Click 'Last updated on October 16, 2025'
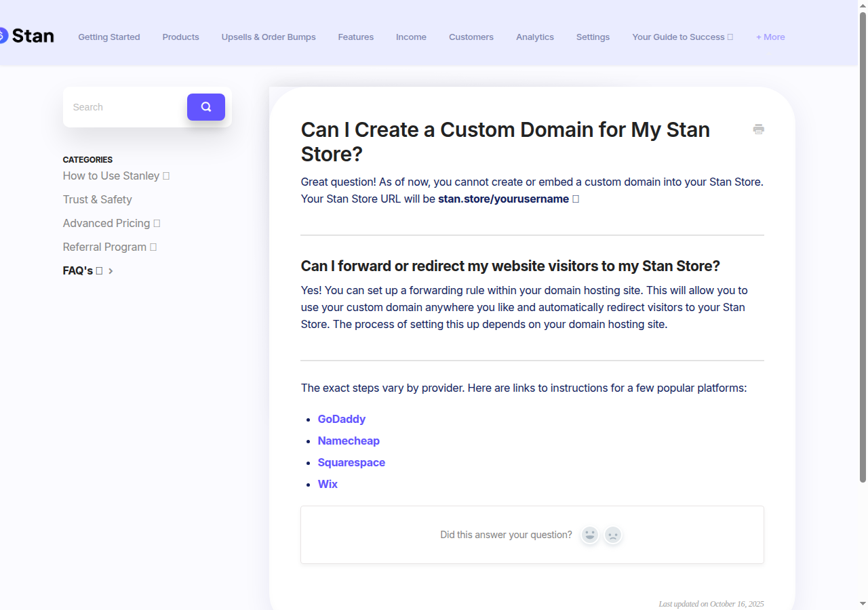Screen dimensions: 868x610 point(711,604)
